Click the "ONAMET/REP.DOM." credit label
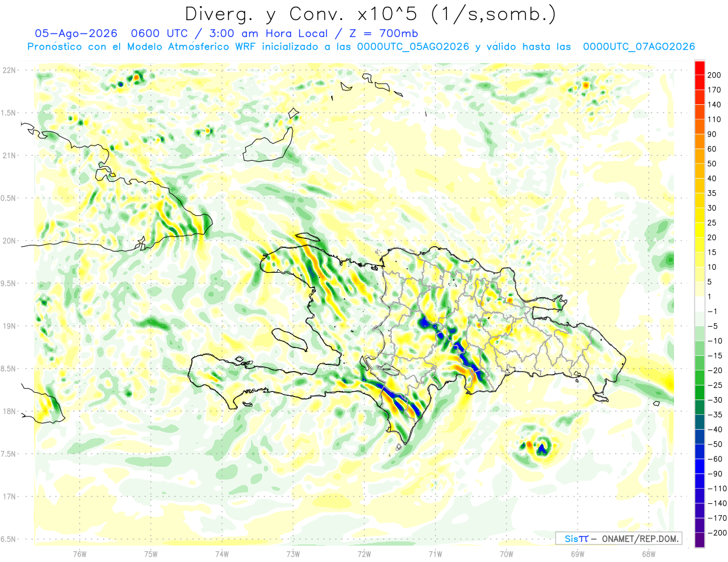This screenshot has width=728, height=562. click(639, 538)
